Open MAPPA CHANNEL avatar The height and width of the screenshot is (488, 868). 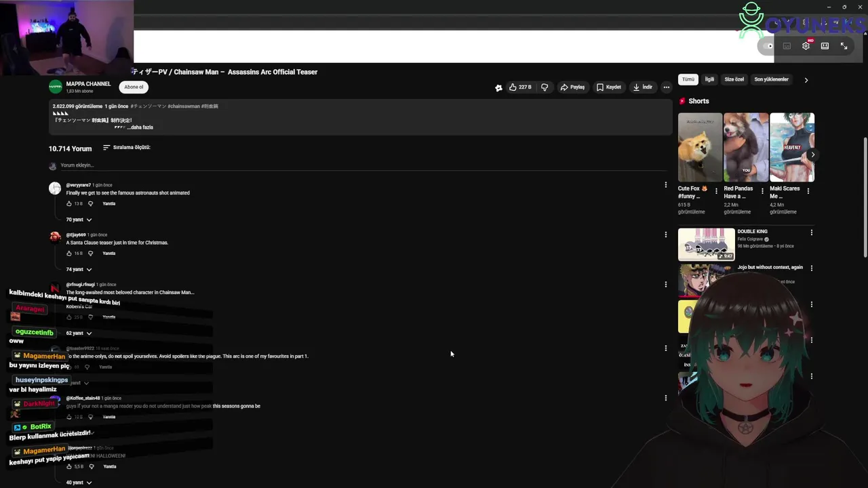pos(56,87)
